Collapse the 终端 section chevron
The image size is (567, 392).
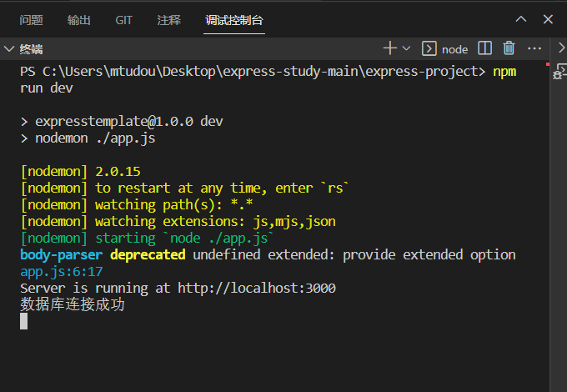tap(9, 49)
